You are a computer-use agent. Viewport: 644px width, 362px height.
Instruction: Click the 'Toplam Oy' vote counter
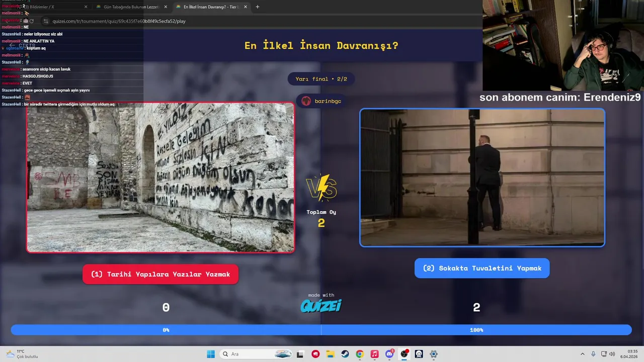321,218
